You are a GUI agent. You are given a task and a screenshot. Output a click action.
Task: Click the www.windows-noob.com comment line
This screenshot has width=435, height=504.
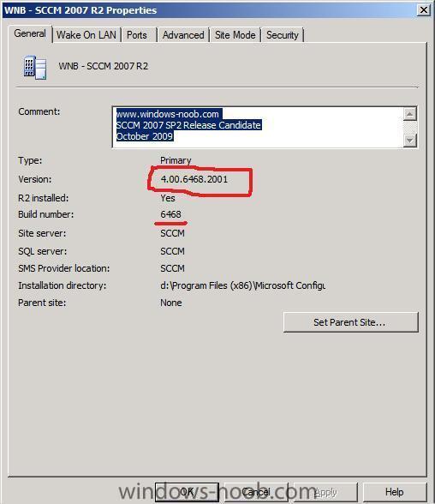pyautogui.click(x=167, y=114)
